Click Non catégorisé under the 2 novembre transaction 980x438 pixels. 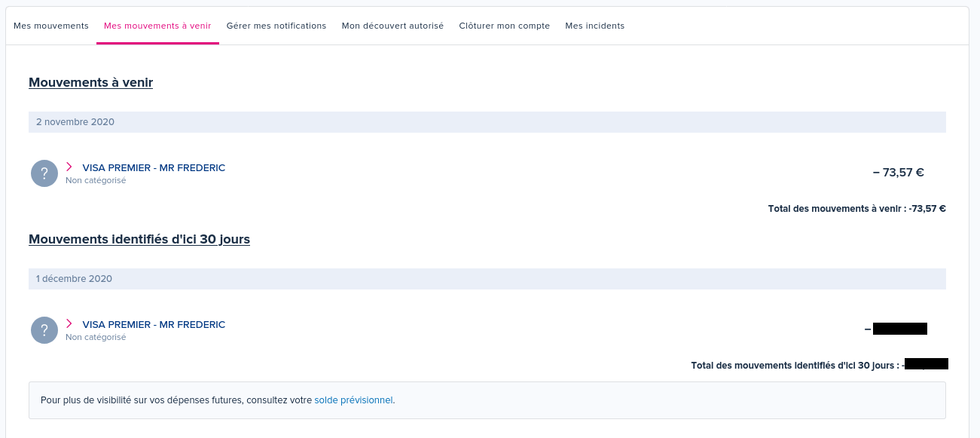[x=96, y=181]
